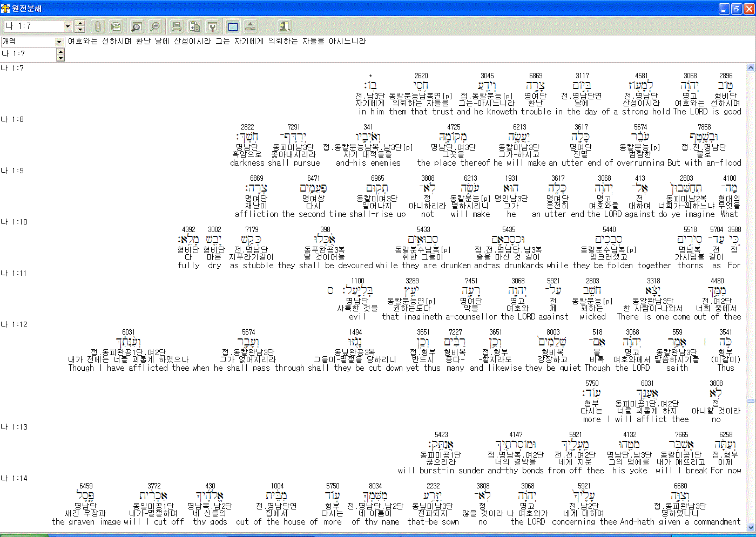Click the eject-shaped toolbar icon

point(251,26)
